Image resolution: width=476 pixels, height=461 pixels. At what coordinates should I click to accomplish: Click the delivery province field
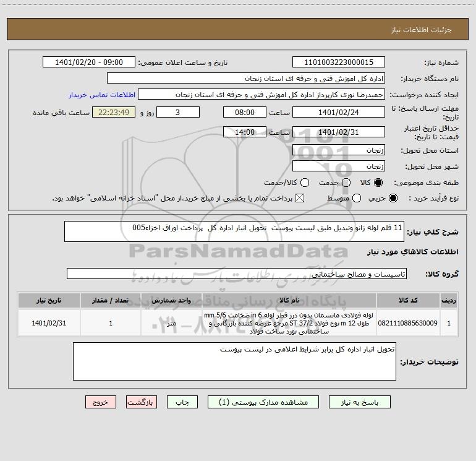tap(339, 150)
